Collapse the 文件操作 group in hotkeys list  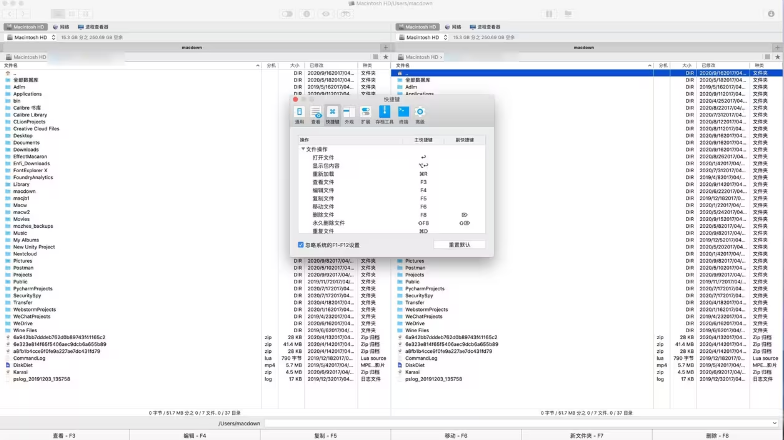(302, 149)
